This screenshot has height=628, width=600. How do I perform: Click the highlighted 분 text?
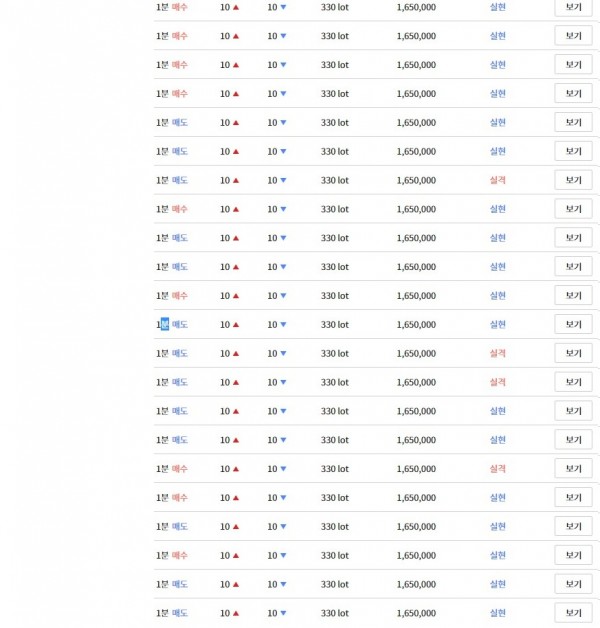pyautogui.click(x=165, y=324)
